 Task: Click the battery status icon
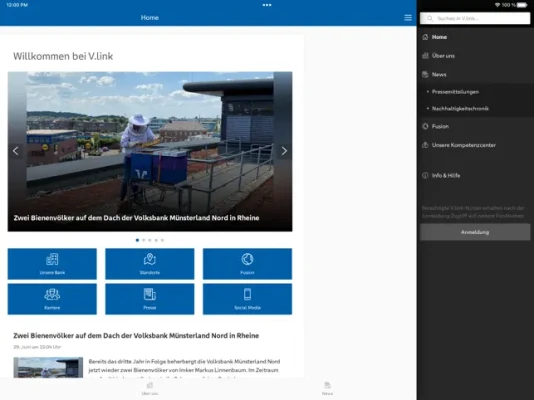(x=522, y=5)
